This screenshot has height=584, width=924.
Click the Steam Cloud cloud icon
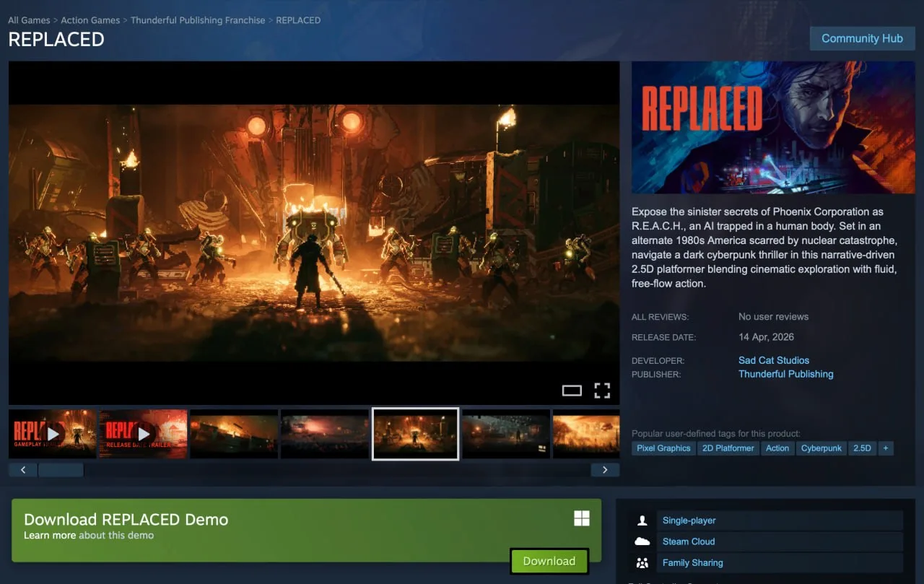point(642,541)
